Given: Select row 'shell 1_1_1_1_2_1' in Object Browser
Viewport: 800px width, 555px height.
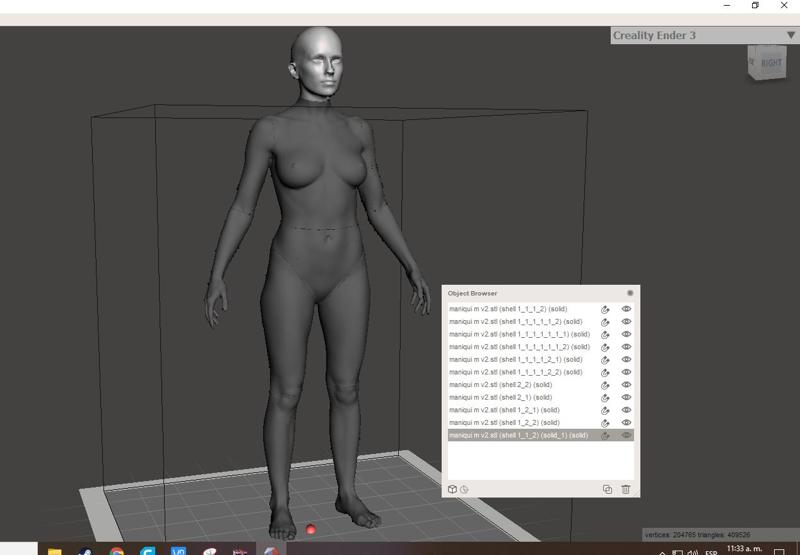Looking at the screenshot, I should (x=541, y=360).
